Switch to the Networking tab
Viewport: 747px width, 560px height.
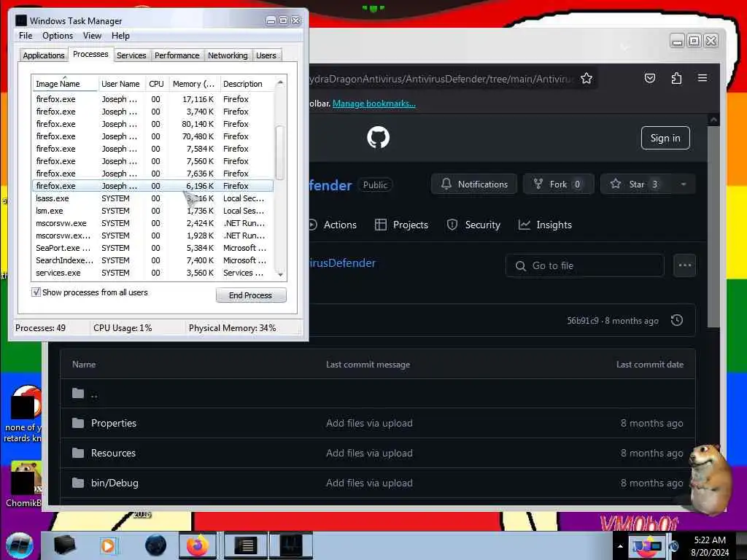point(228,55)
